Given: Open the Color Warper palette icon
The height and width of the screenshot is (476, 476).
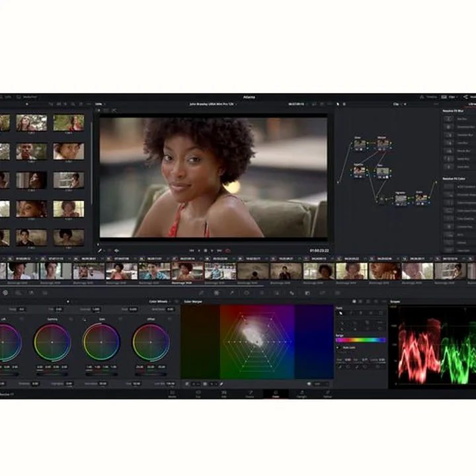Looking at the screenshot, I should pyautogui.click(x=216, y=293).
